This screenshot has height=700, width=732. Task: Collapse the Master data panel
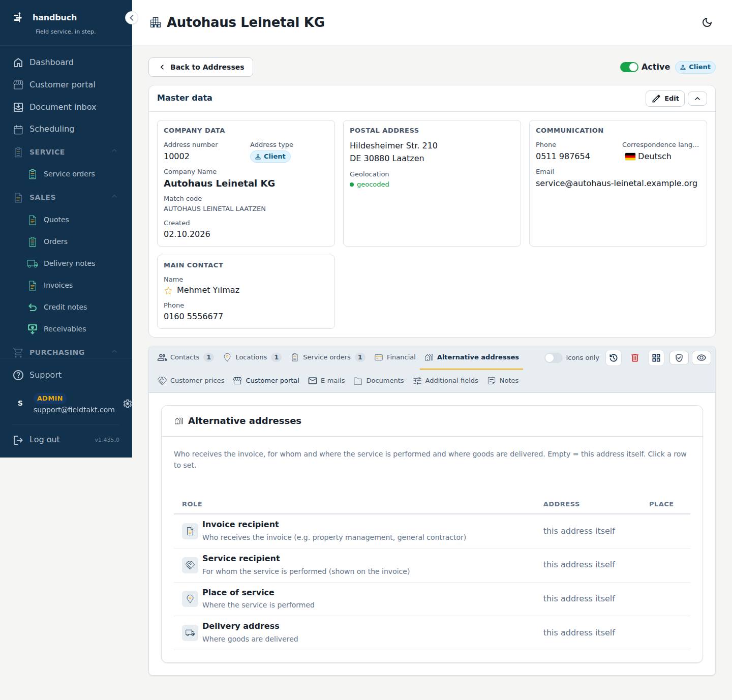click(697, 99)
